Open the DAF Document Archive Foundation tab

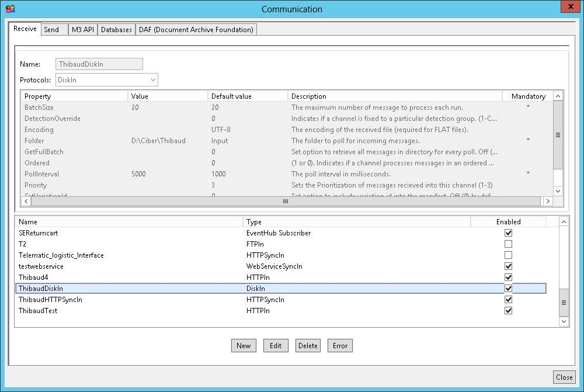pos(196,30)
